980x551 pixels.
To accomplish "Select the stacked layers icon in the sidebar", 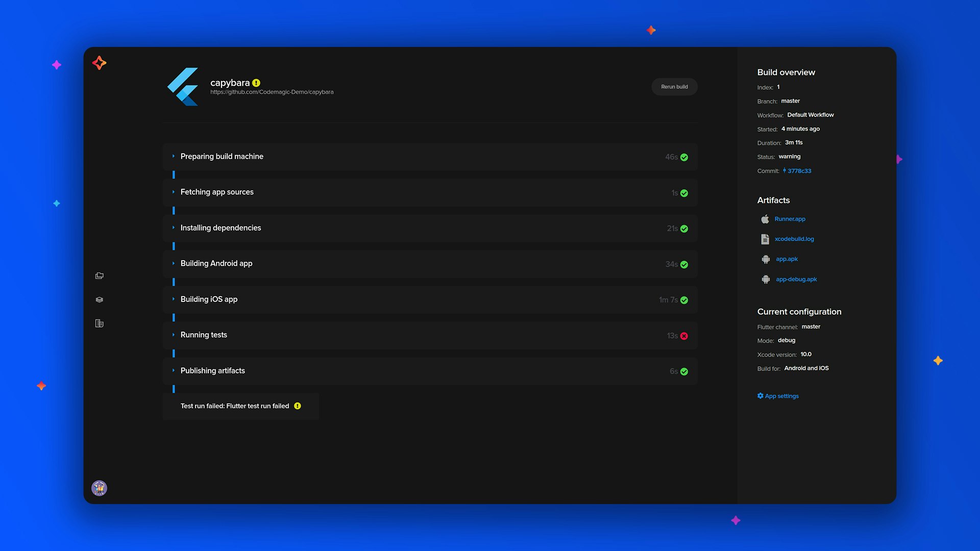I will coord(99,299).
